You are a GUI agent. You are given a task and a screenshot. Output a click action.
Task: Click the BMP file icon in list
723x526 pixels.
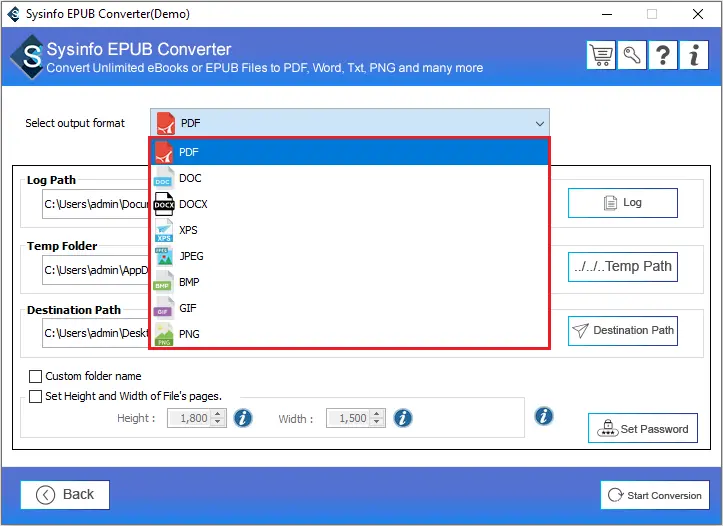coord(163,282)
